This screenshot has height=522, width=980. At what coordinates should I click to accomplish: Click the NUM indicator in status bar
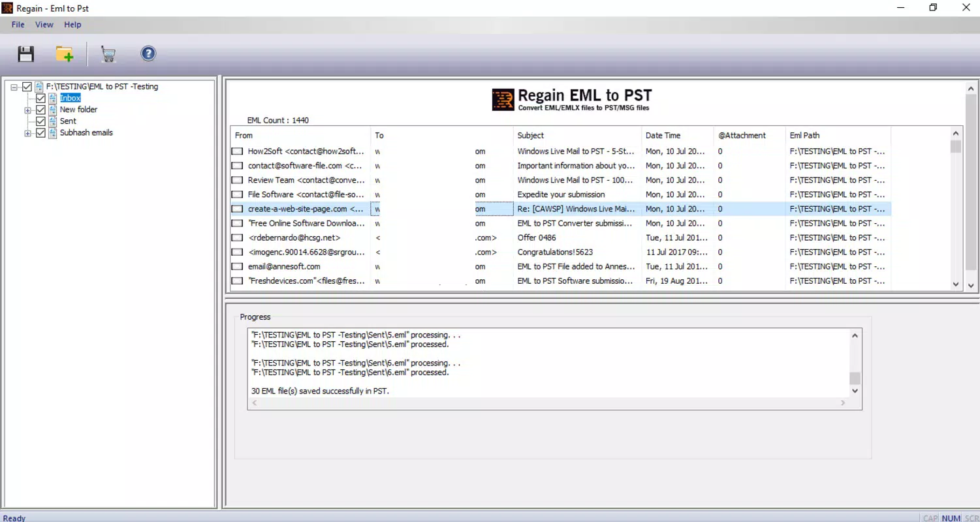951,518
